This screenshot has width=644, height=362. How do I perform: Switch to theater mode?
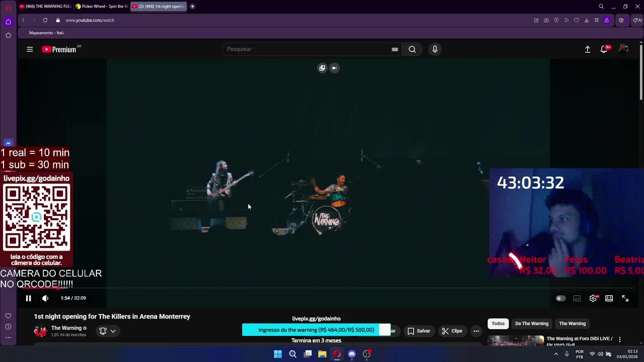[609, 298]
